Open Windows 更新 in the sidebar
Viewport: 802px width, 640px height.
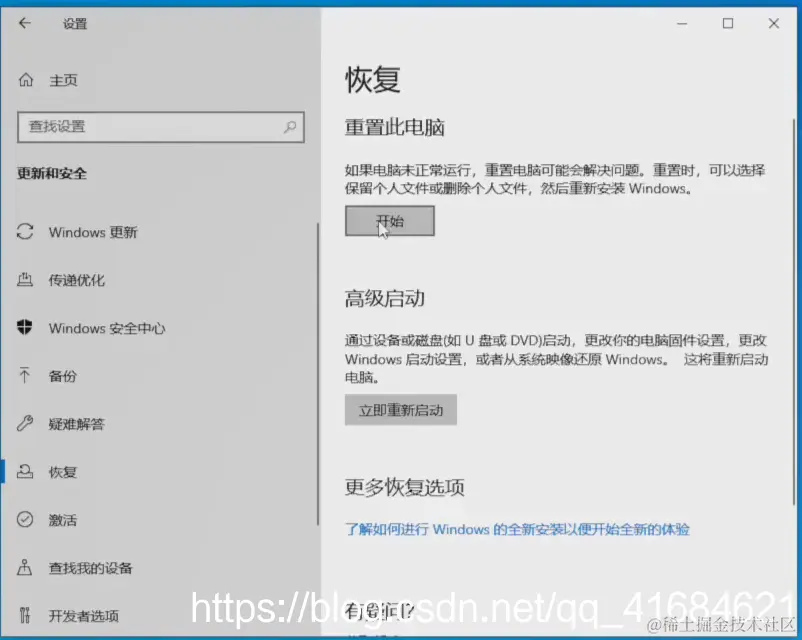[95, 231]
